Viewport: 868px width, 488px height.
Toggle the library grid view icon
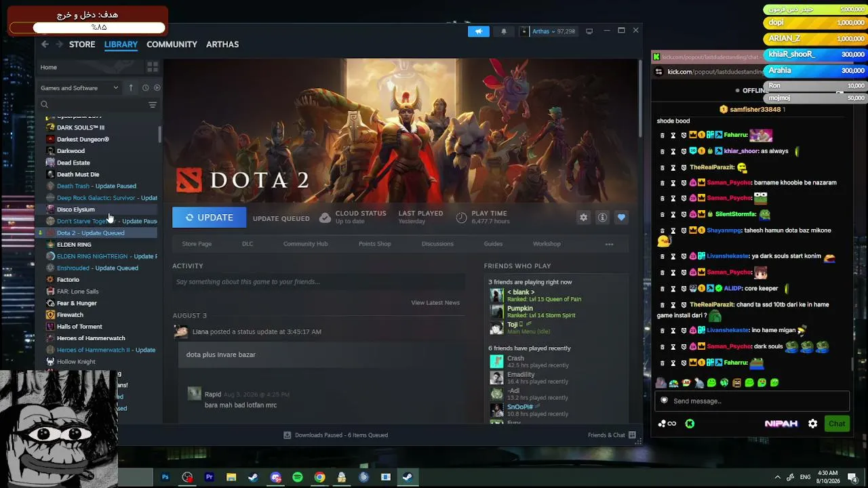pos(153,67)
